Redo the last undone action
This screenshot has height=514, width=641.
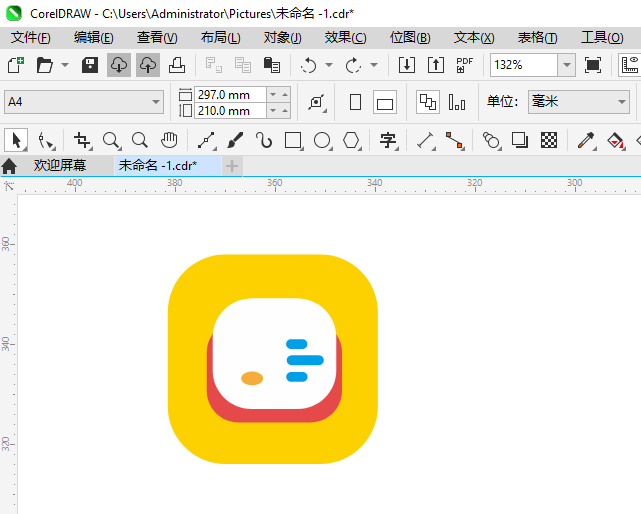[354, 65]
